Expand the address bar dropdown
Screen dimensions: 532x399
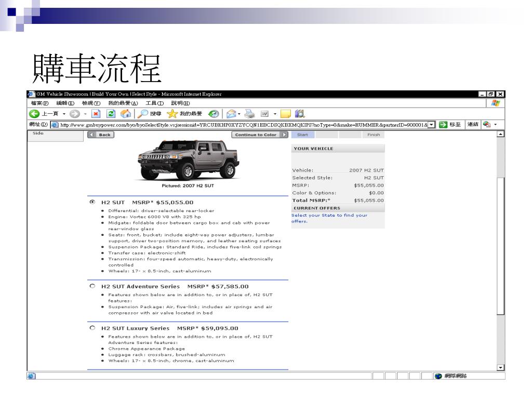tap(432, 125)
